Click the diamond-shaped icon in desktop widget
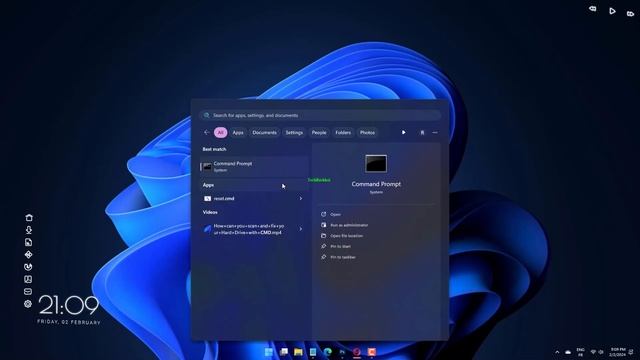This screenshot has height=360, width=640. pyautogui.click(x=29, y=255)
